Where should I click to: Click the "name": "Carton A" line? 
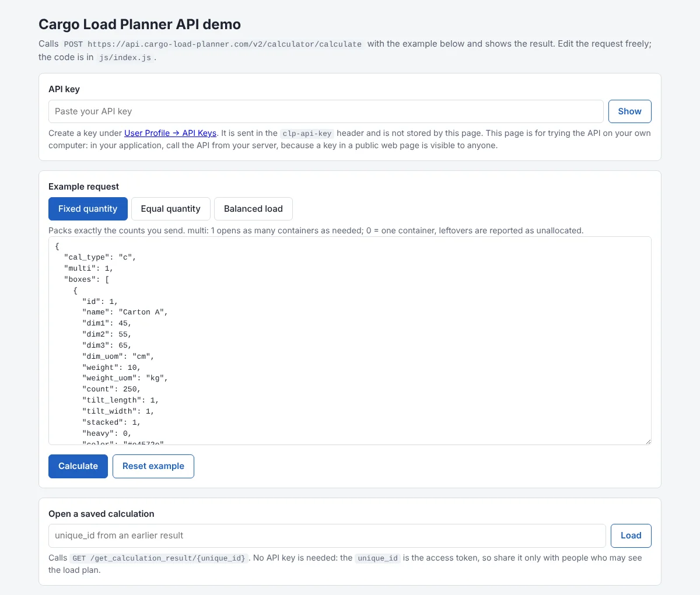coord(125,312)
